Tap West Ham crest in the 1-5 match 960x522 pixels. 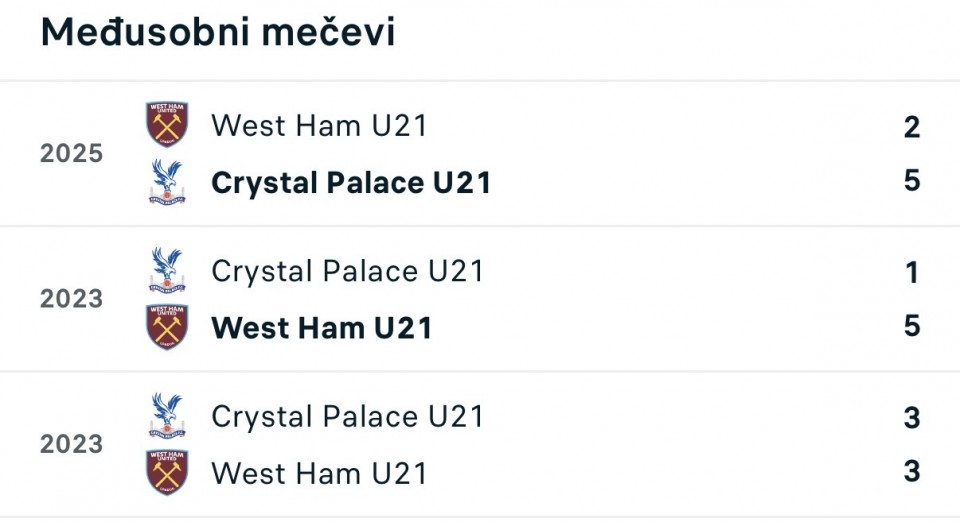click(x=167, y=327)
